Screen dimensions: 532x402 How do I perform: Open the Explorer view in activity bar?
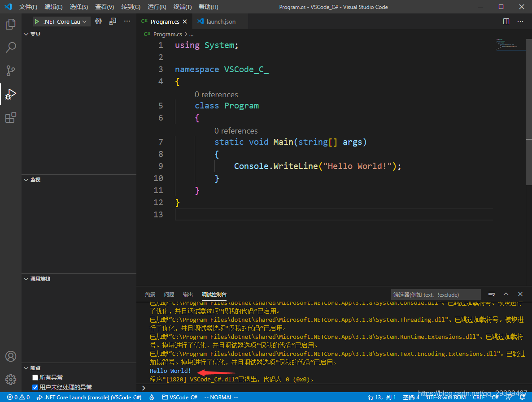pyautogui.click(x=11, y=24)
